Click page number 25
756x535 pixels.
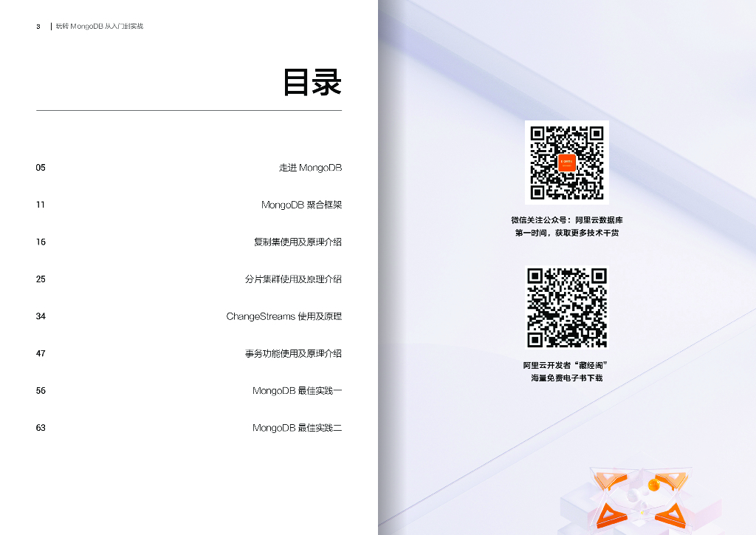point(41,279)
